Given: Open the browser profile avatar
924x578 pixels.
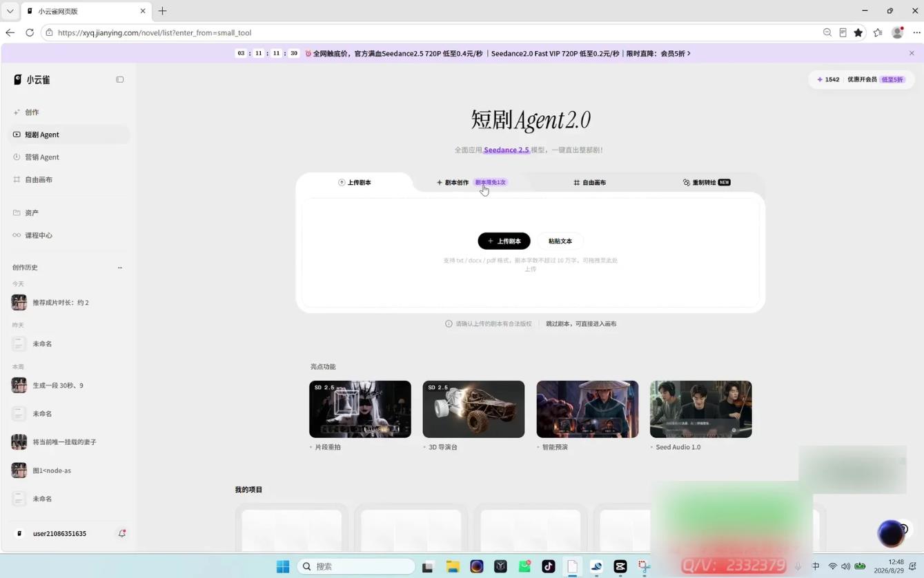Looking at the screenshot, I should pos(898,32).
